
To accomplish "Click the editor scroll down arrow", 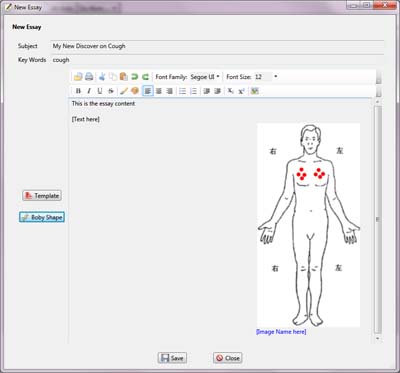I will (377, 338).
